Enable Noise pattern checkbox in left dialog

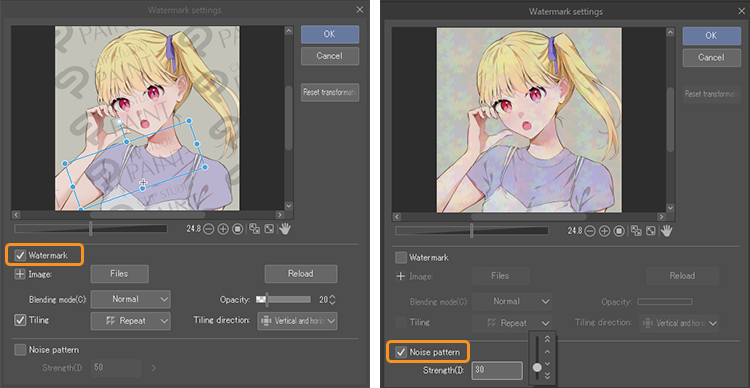tap(20, 350)
